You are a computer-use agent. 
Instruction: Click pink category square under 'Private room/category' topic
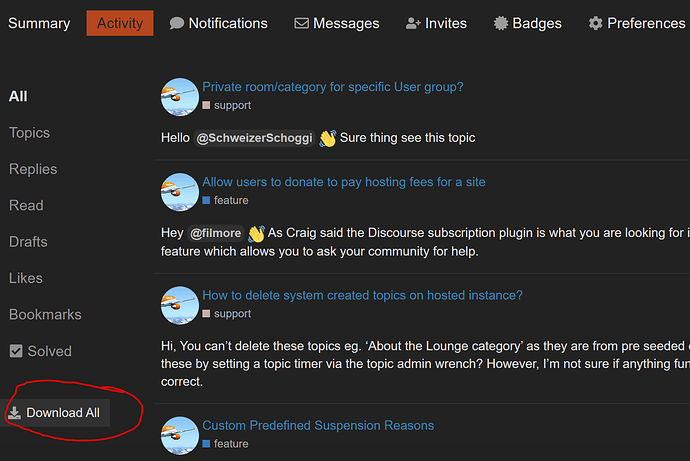pos(206,106)
